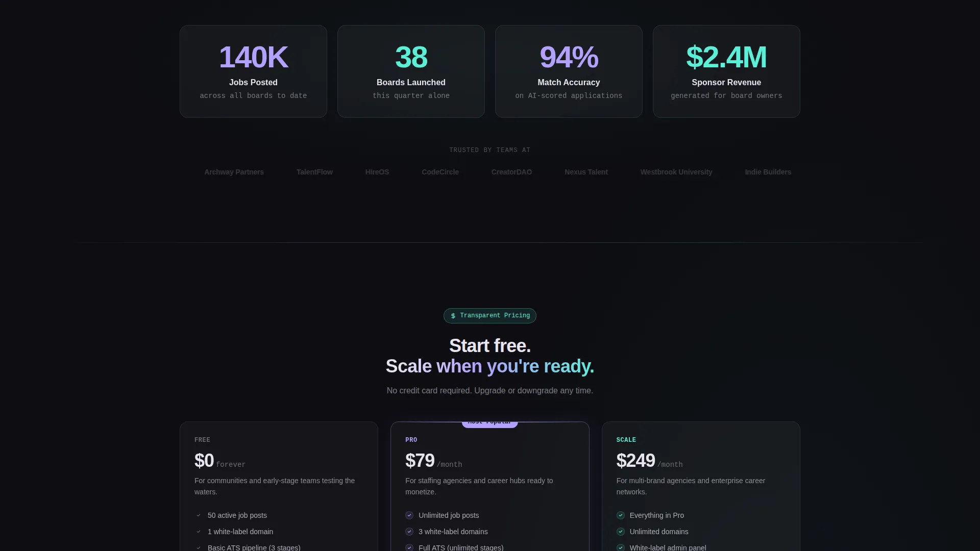Click 'Everything in Pro' feature text

(657, 515)
